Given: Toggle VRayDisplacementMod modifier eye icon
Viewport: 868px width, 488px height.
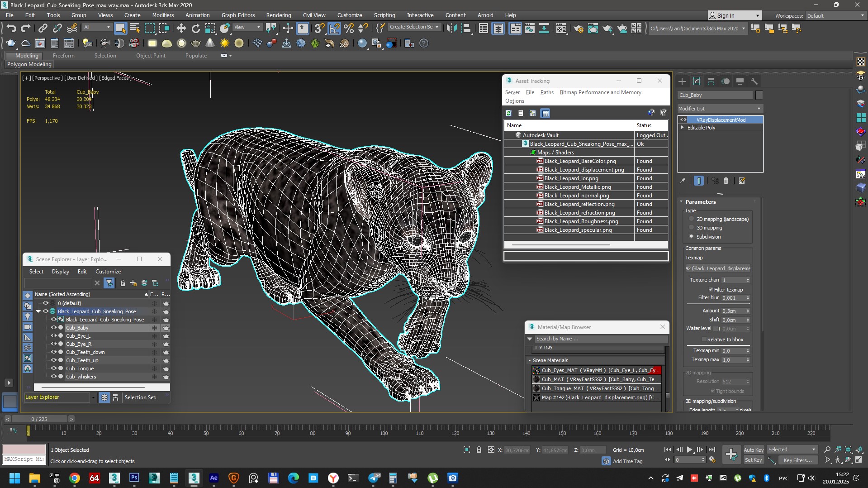Looking at the screenshot, I should (x=683, y=120).
